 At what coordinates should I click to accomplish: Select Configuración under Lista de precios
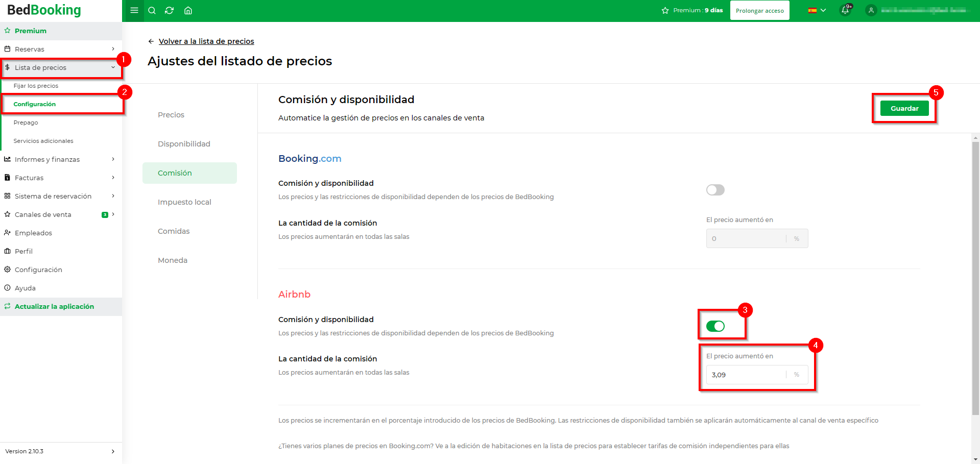point(35,104)
